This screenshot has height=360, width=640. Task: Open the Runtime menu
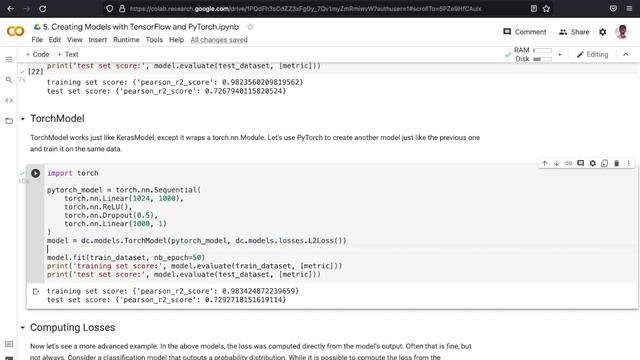tap(126, 40)
